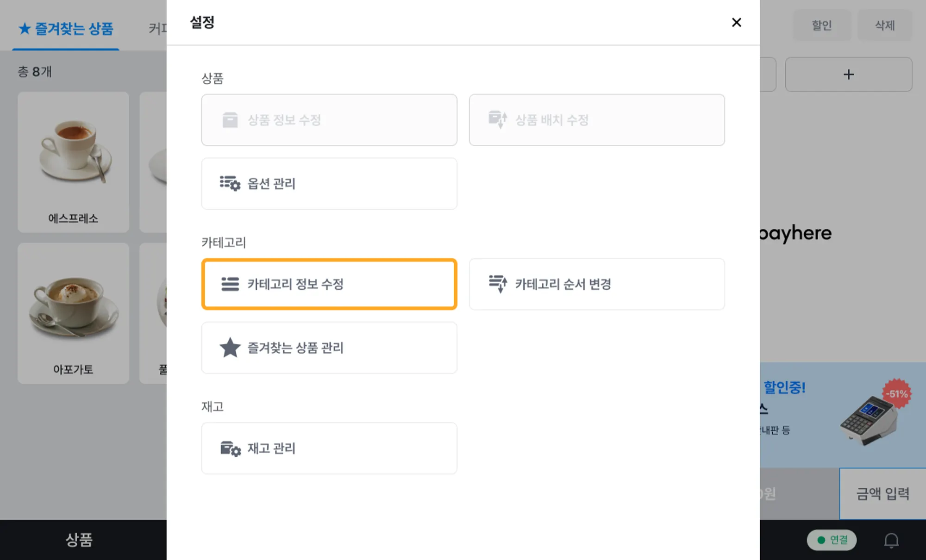Screen dimensions: 926x560
Task: Click the 재고 관리 box-gear icon
Action: tap(230, 448)
